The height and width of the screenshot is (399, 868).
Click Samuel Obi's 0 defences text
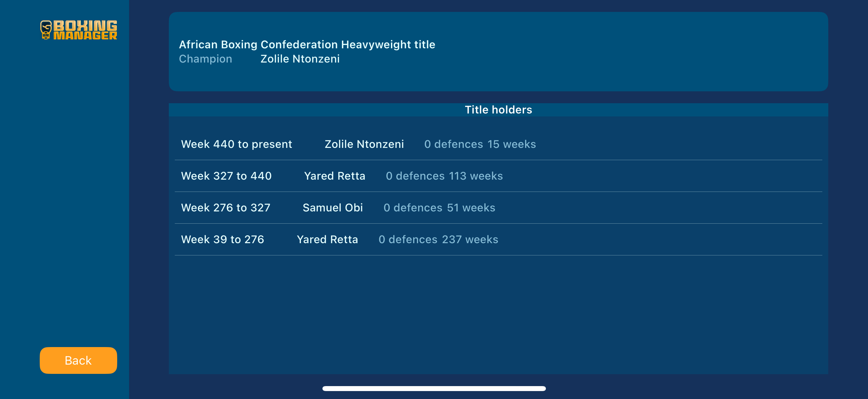pyautogui.click(x=413, y=208)
